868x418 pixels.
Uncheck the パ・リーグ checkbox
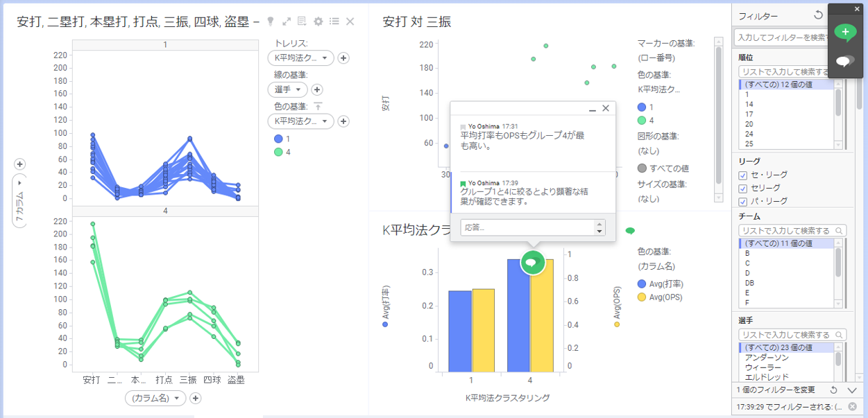click(x=744, y=201)
